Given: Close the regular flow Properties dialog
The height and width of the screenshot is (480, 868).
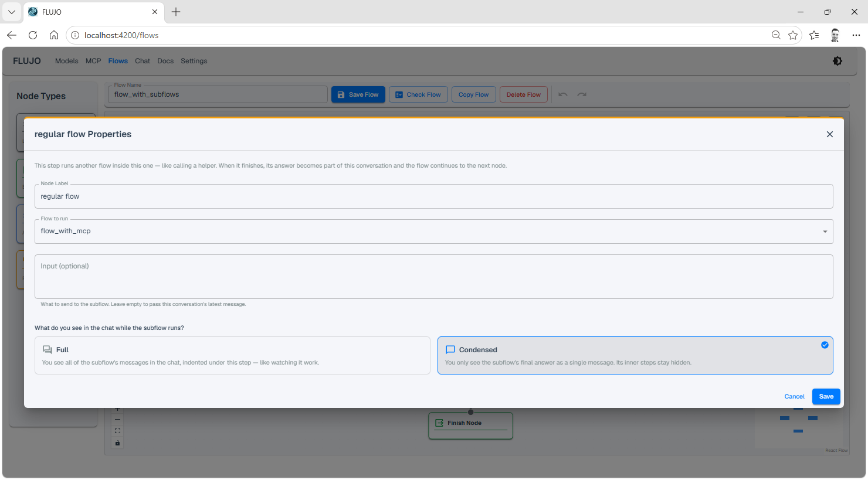Looking at the screenshot, I should tap(829, 134).
